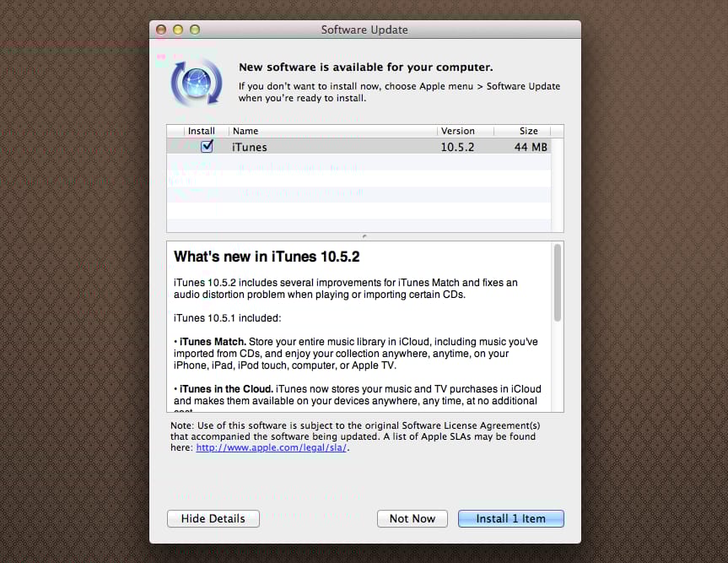The height and width of the screenshot is (563, 728).
Task: Open the Apple SLA legal link
Action: pos(271,448)
